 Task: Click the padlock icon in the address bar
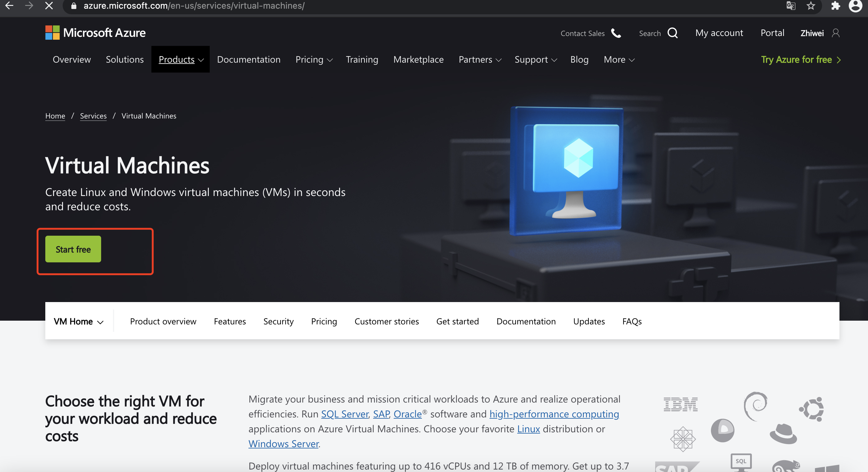(74, 6)
